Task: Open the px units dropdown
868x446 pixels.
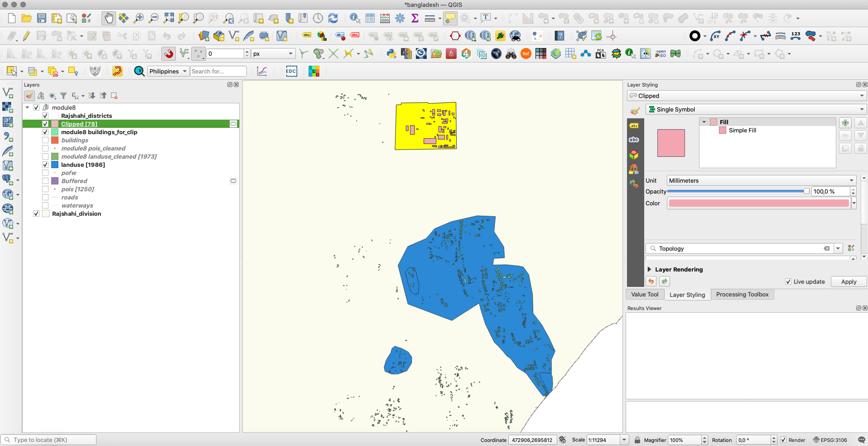Action: (x=273, y=53)
